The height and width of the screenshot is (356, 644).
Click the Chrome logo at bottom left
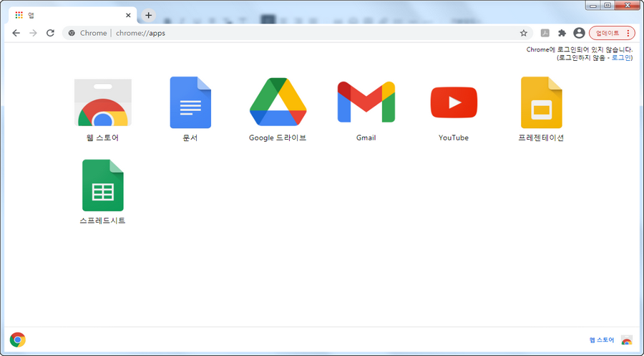18,340
